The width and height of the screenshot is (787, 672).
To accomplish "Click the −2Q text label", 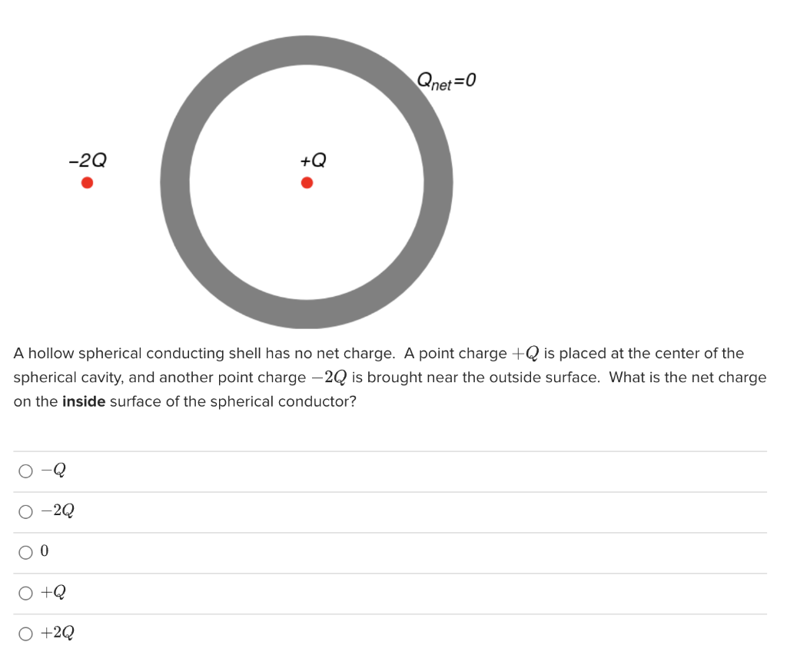I will 86,161.
